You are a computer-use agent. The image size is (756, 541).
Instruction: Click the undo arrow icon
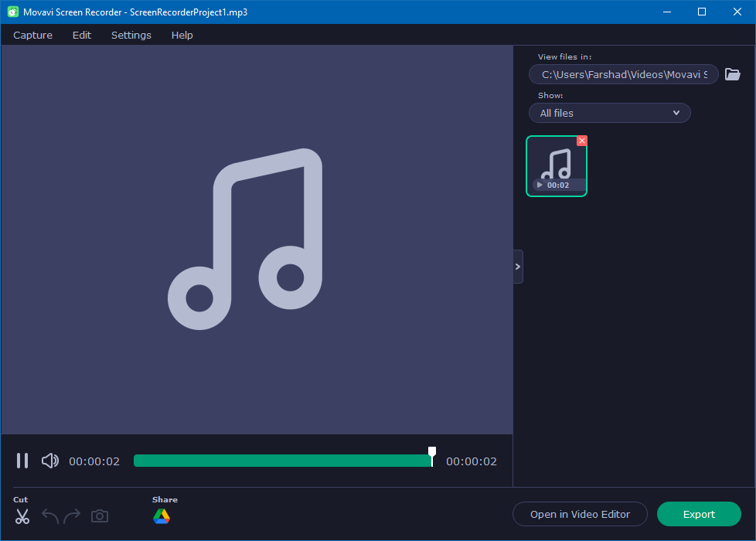tap(50, 516)
